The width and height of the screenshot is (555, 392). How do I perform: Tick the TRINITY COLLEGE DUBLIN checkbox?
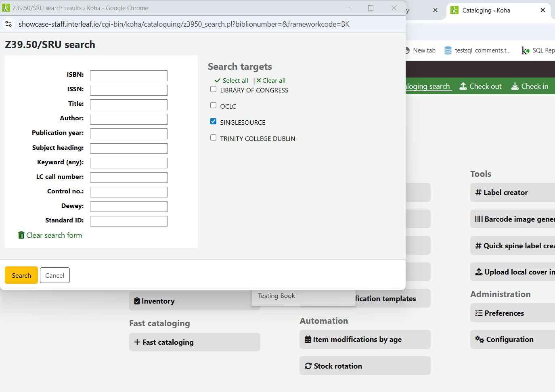coord(213,138)
